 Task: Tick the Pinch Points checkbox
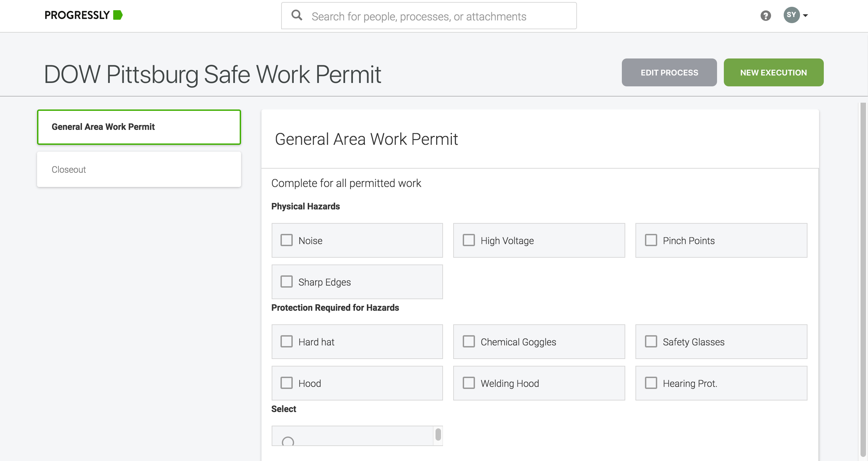[651, 240]
